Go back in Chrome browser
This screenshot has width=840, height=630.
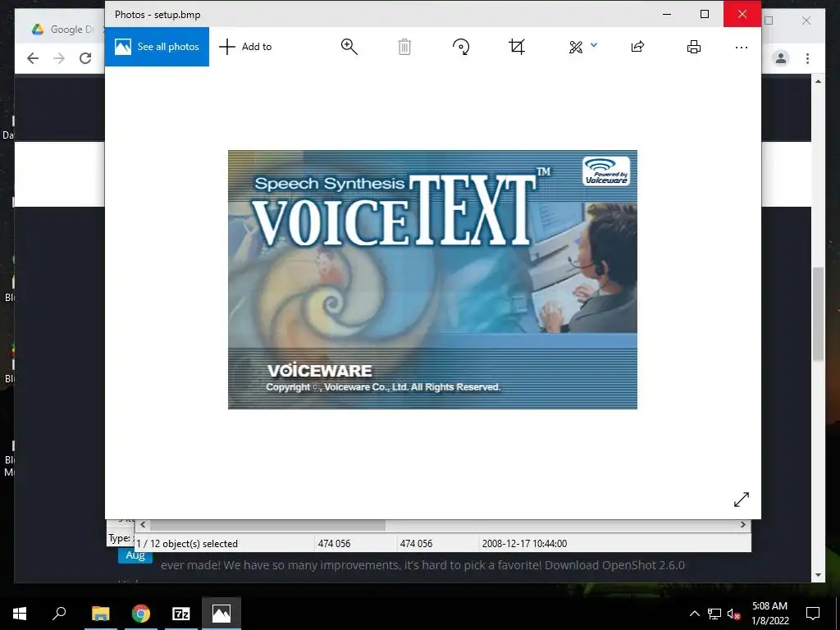(x=33, y=58)
